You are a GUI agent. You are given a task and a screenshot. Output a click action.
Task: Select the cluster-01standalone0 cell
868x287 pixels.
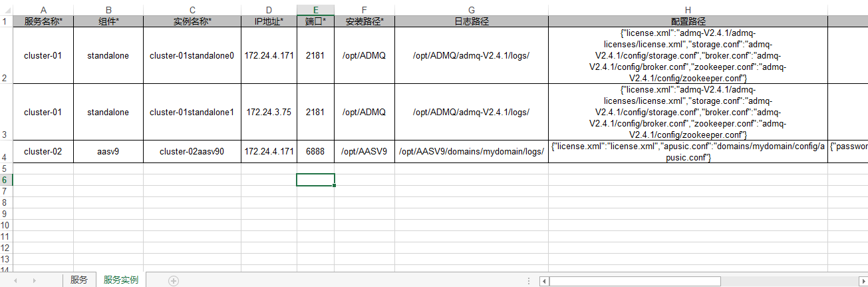coord(192,55)
